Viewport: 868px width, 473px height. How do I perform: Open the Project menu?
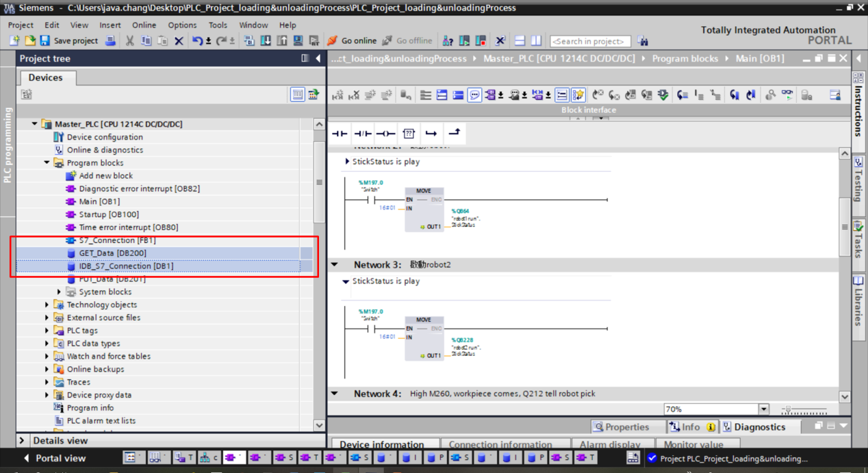(x=21, y=25)
